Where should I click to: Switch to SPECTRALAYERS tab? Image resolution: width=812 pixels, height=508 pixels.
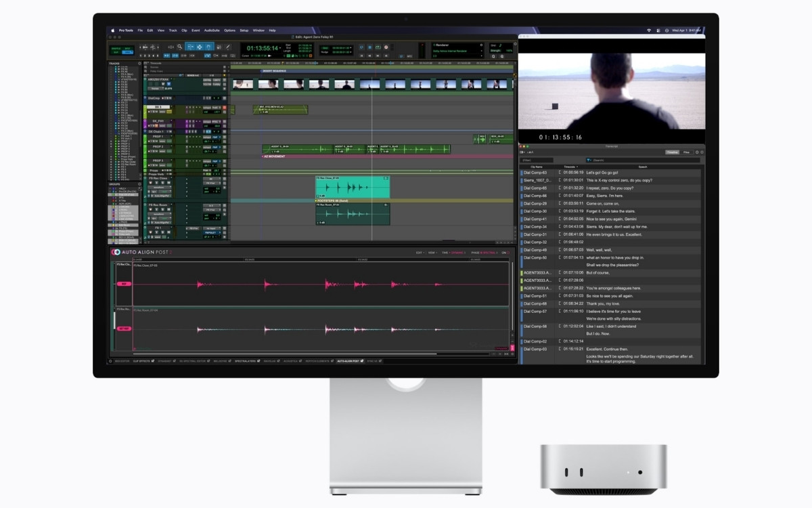248,361
